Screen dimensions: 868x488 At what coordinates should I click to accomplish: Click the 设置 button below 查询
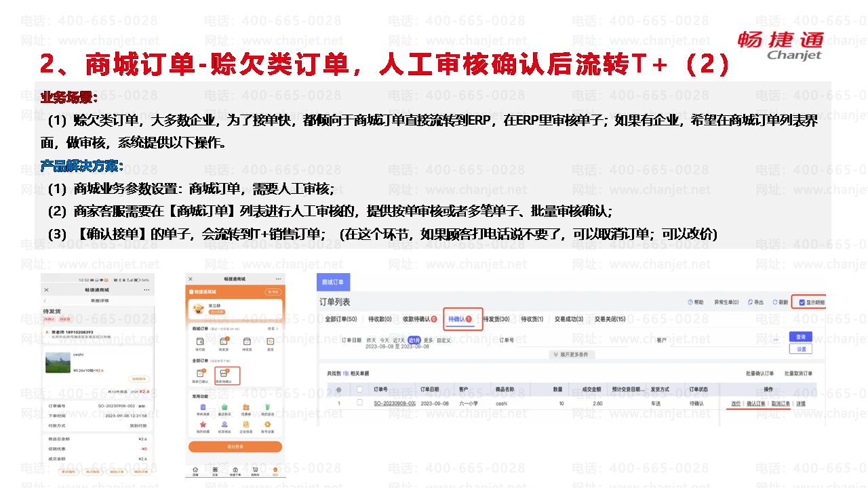coord(801,349)
